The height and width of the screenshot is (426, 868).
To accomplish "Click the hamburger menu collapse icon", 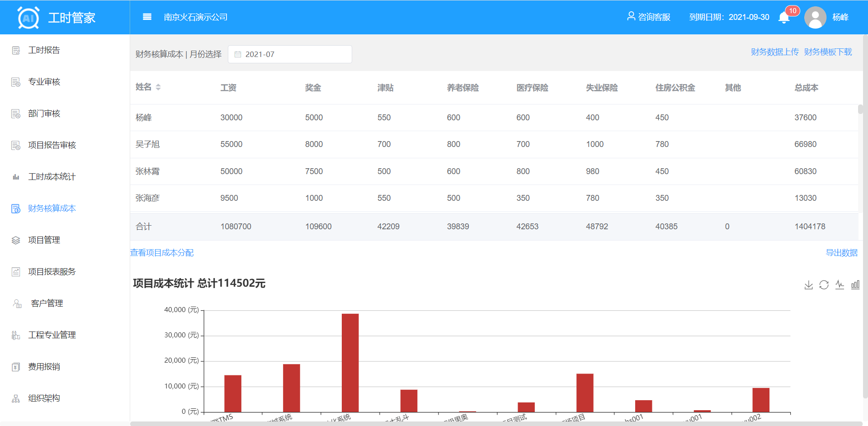I will click(147, 17).
